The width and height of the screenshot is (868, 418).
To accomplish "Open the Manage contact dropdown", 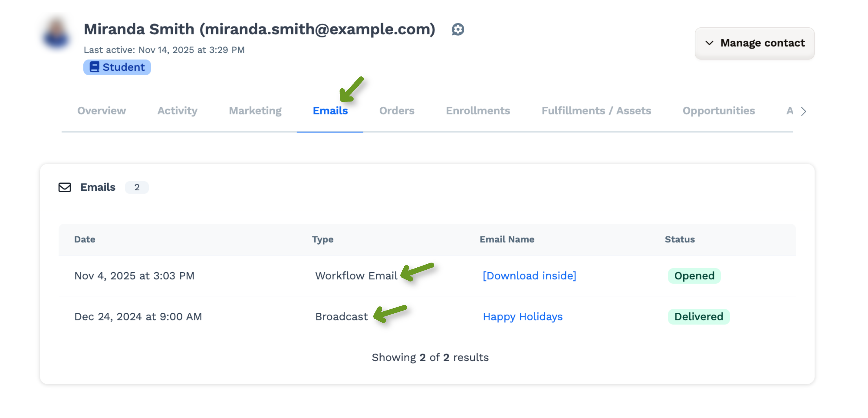I will click(754, 43).
